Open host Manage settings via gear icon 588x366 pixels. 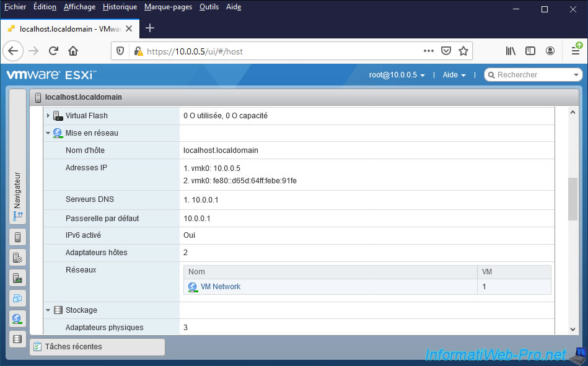coord(17,256)
